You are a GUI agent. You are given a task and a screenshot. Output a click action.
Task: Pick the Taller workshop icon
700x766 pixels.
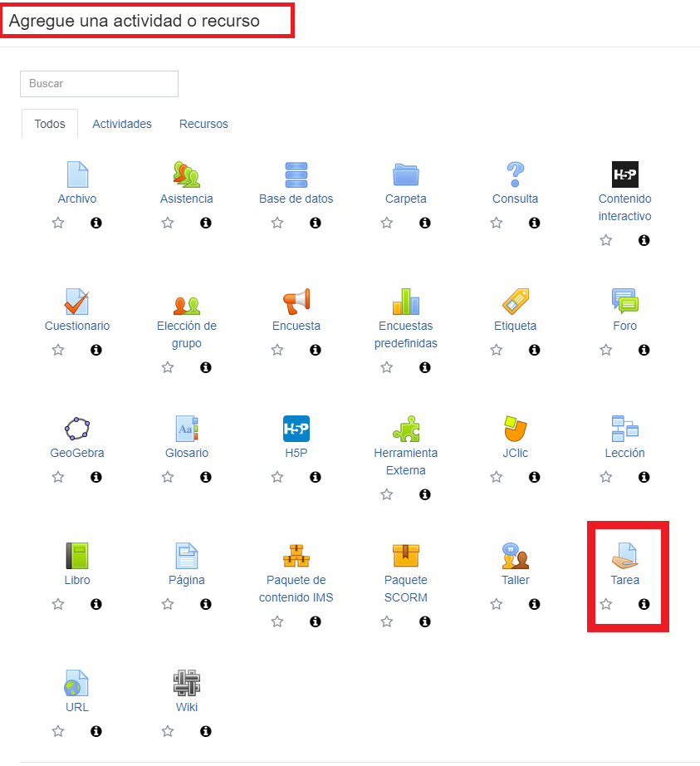pos(516,556)
